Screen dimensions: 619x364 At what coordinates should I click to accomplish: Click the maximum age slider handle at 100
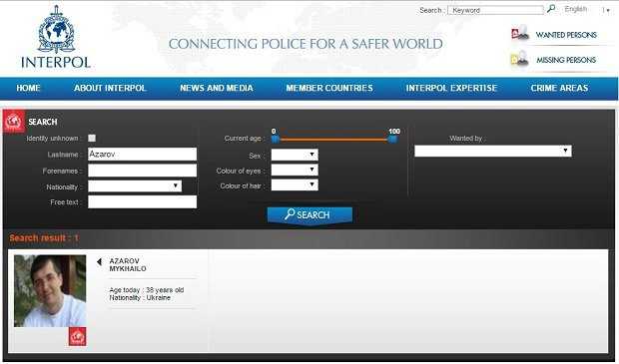pyautogui.click(x=392, y=139)
